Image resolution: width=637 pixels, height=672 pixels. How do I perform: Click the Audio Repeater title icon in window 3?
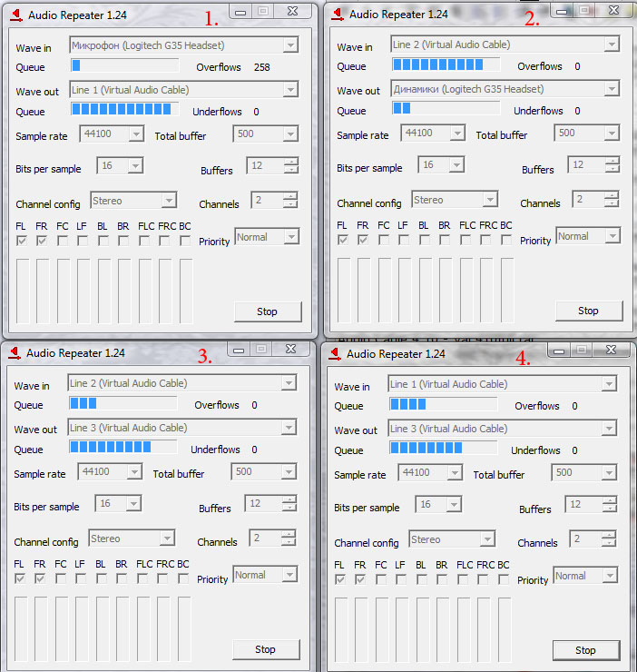pos(15,353)
